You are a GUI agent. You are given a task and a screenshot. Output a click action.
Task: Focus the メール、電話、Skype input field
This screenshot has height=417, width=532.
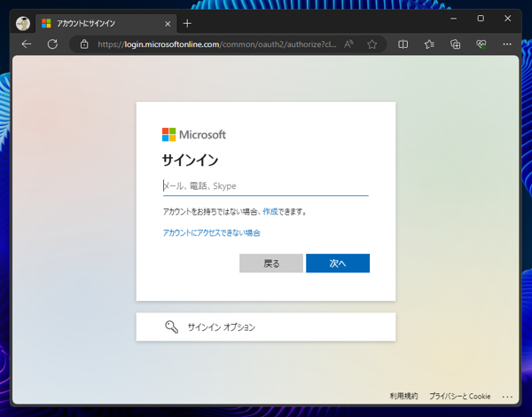266,186
